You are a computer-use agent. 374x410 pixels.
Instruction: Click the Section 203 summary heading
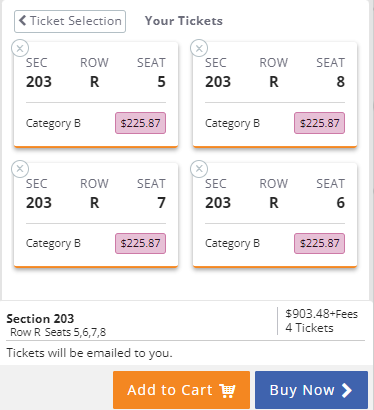40,319
